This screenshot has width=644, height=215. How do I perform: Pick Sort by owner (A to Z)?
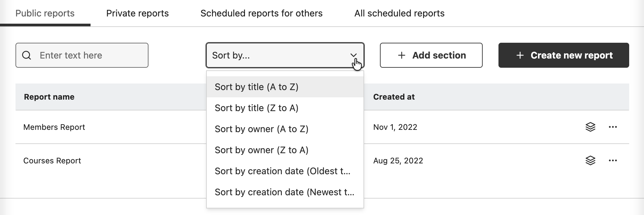(x=261, y=129)
